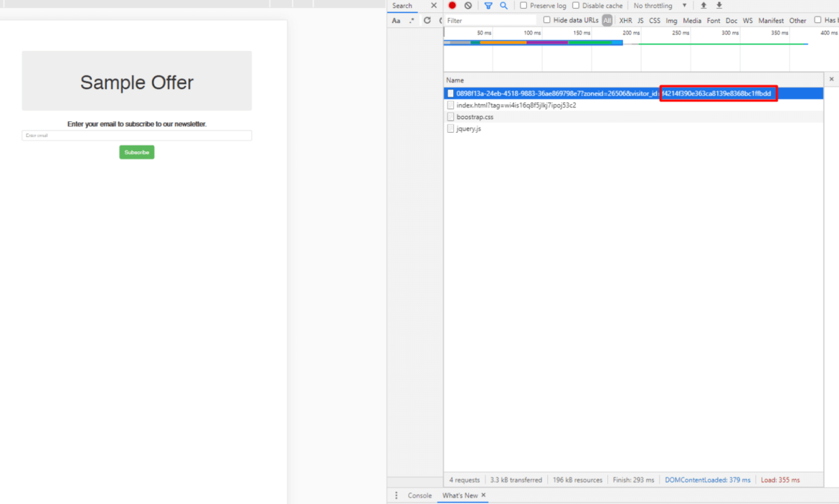Click the green Subscribe button
839x504 pixels.
(x=136, y=151)
